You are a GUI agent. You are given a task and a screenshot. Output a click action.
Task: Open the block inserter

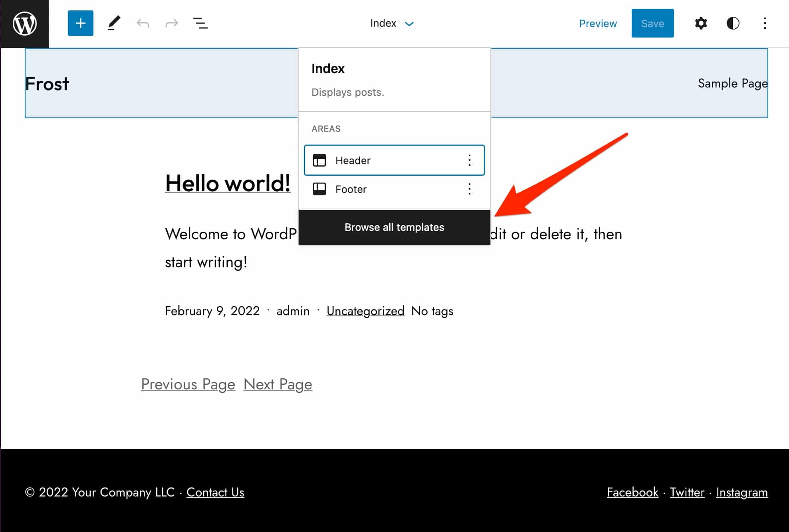tap(80, 23)
